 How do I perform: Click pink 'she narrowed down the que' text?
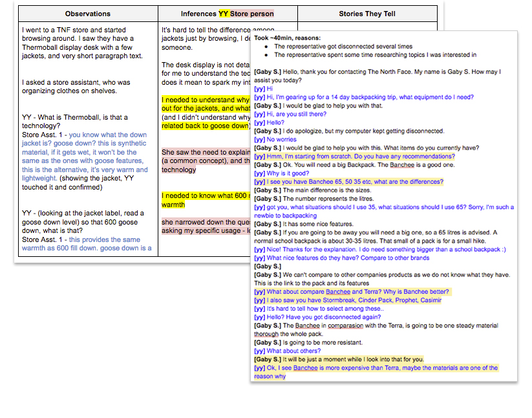coord(206,226)
